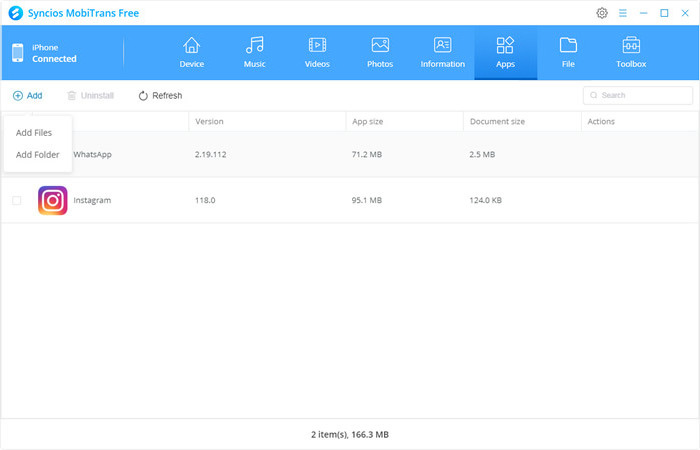The width and height of the screenshot is (700, 450).
Task: Click Instagram app size 95.1 MB
Action: tap(367, 200)
